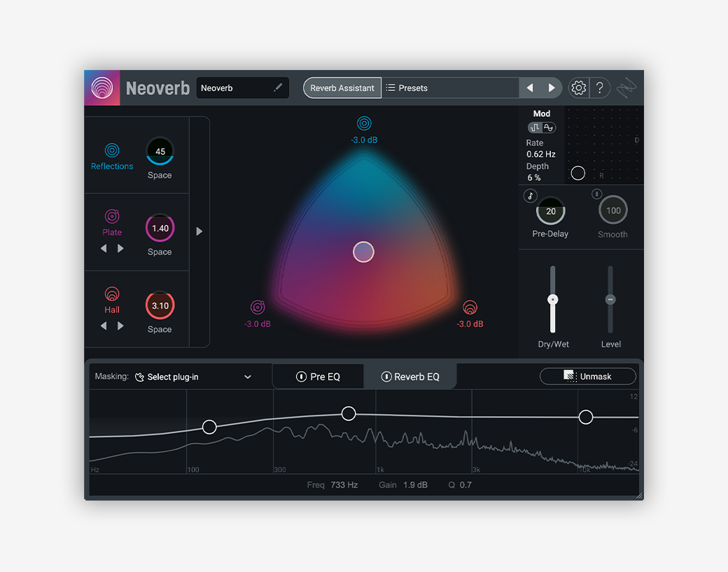Click the Hall Space knob showing 3.10
Viewport: 728px width, 572px height.
coord(160,305)
